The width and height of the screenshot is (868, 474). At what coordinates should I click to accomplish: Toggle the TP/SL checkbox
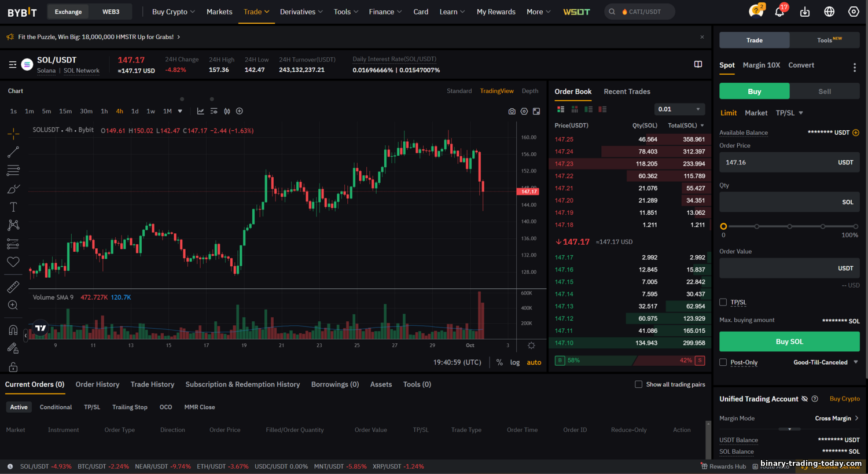(723, 302)
